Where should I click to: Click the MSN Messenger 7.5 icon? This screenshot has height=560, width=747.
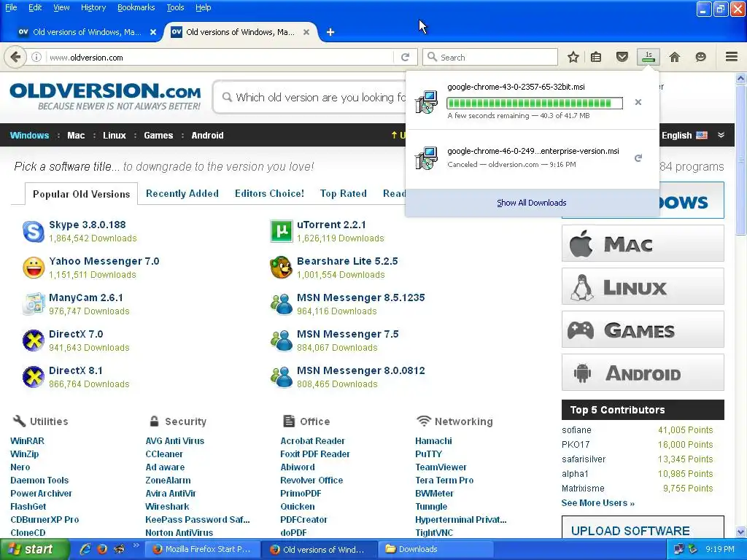pyautogui.click(x=281, y=341)
